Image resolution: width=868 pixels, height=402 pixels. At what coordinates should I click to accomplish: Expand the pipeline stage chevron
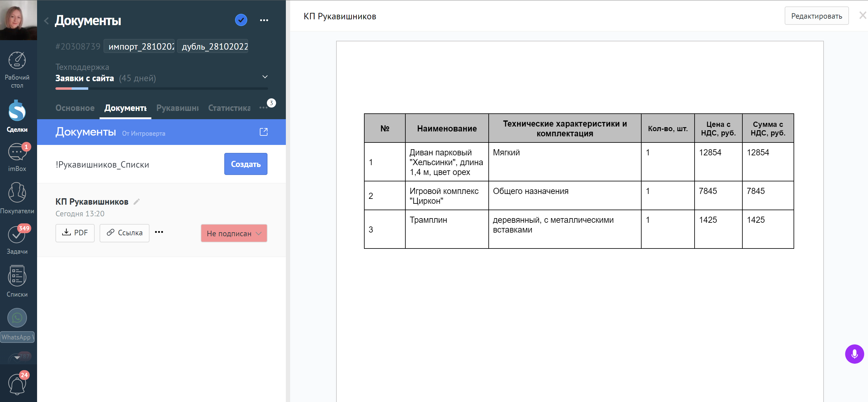coord(265,77)
